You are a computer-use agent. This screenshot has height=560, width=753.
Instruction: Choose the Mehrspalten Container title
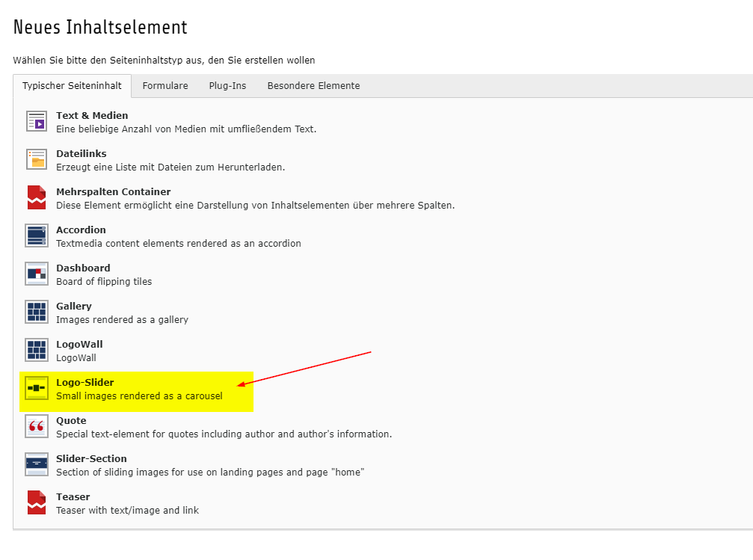[x=113, y=192]
